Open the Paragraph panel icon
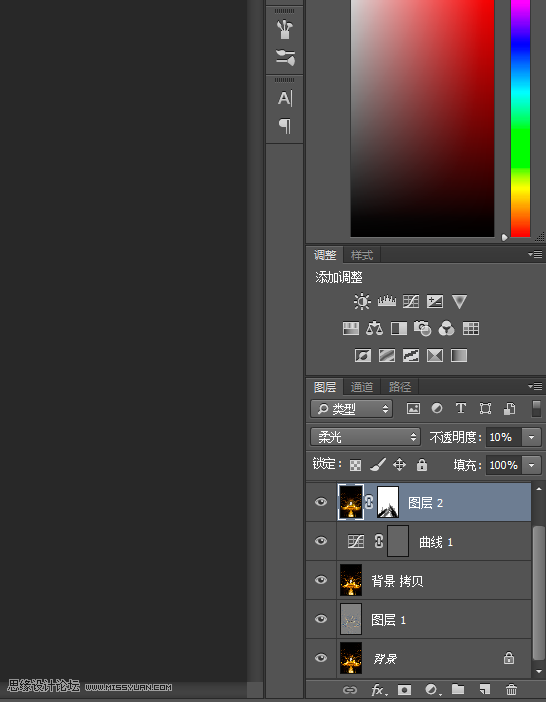The image size is (546, 702). (285, 126)
